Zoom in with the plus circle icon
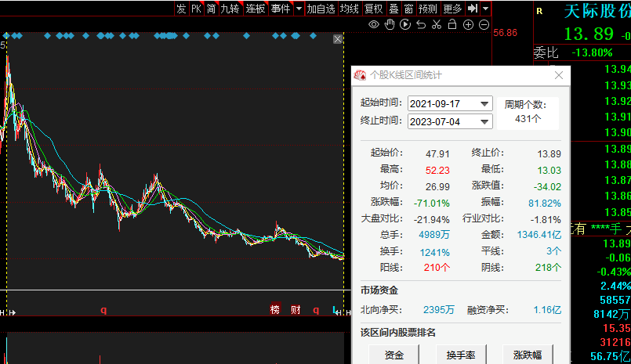This screenshot has height=364, width=631. [468, 24]
